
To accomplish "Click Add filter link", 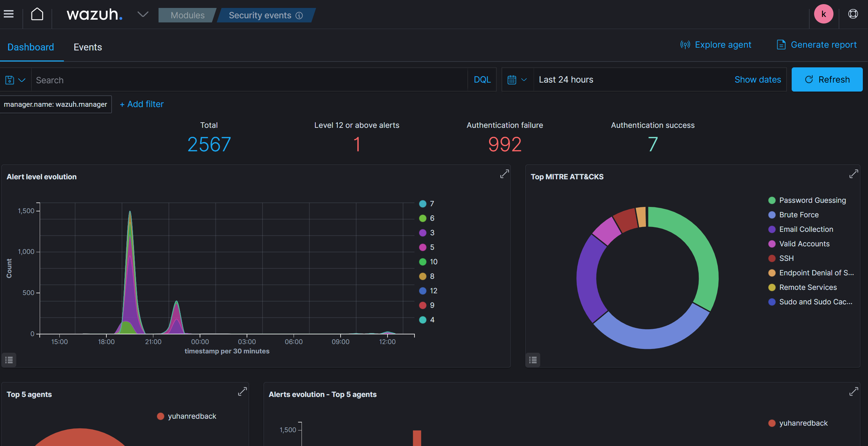I will 142,104.
